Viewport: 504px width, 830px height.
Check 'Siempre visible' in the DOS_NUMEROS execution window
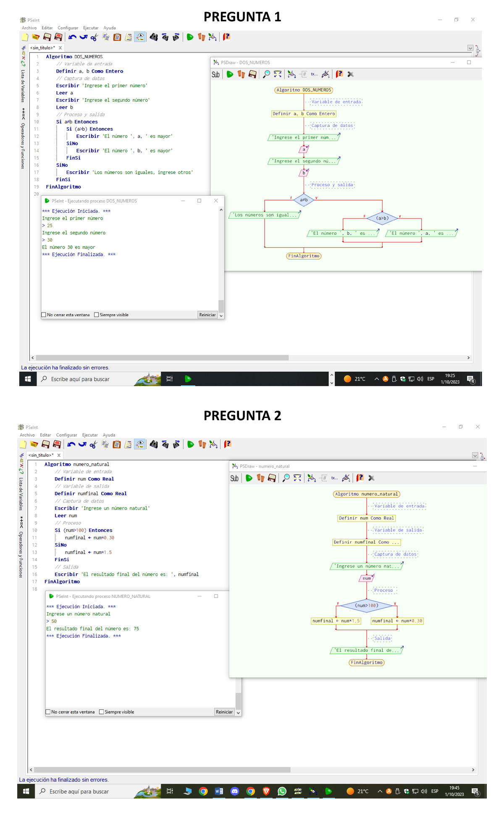tap(97, 315)
